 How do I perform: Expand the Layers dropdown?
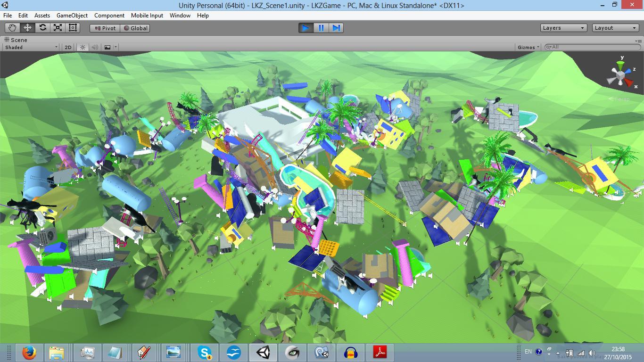pos(563,28)
